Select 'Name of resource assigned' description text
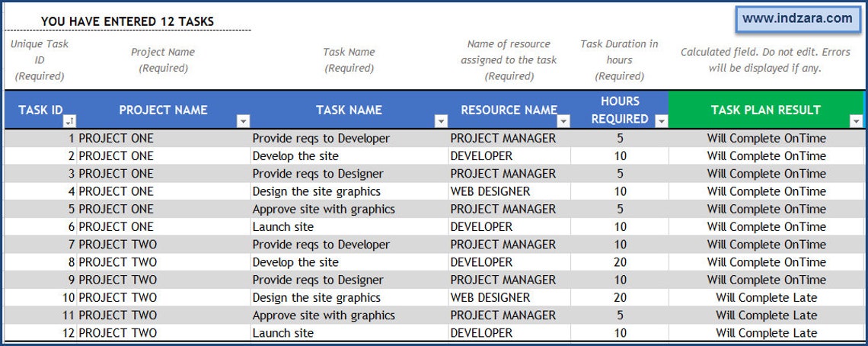868x346 pixels. (x=509, y=60)
